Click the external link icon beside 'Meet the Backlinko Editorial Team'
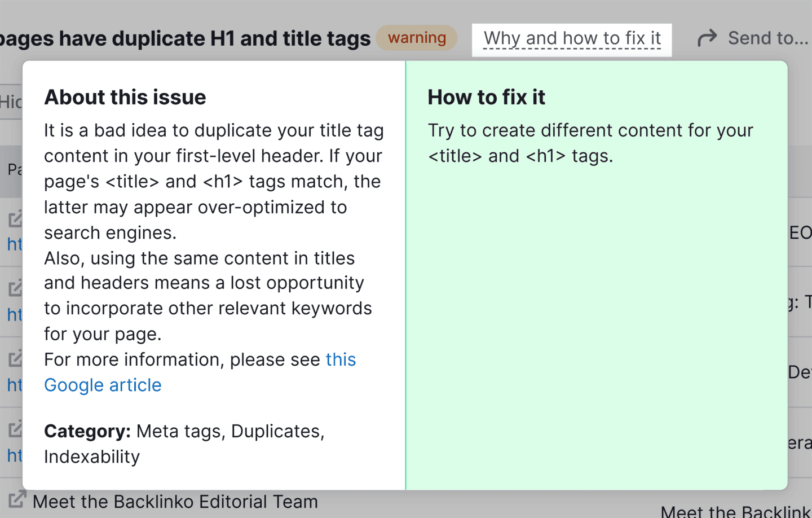812x518 pixels. coord(19,498)
